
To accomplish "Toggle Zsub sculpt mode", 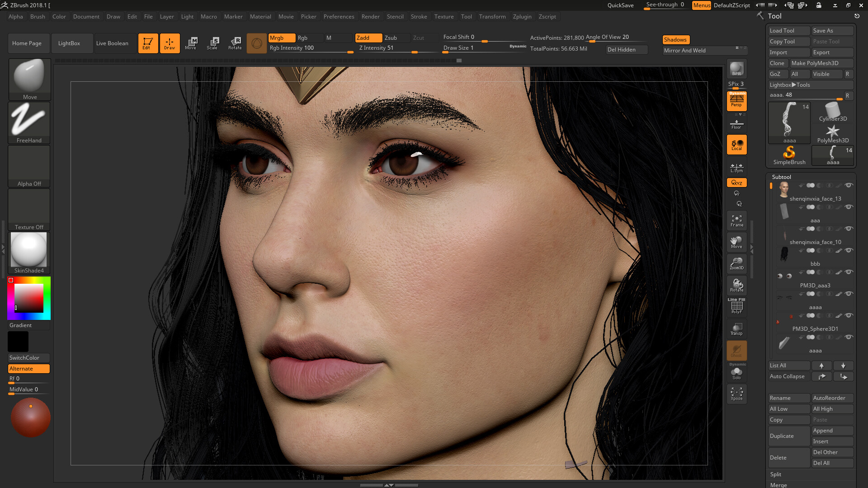I will point(396,38).
